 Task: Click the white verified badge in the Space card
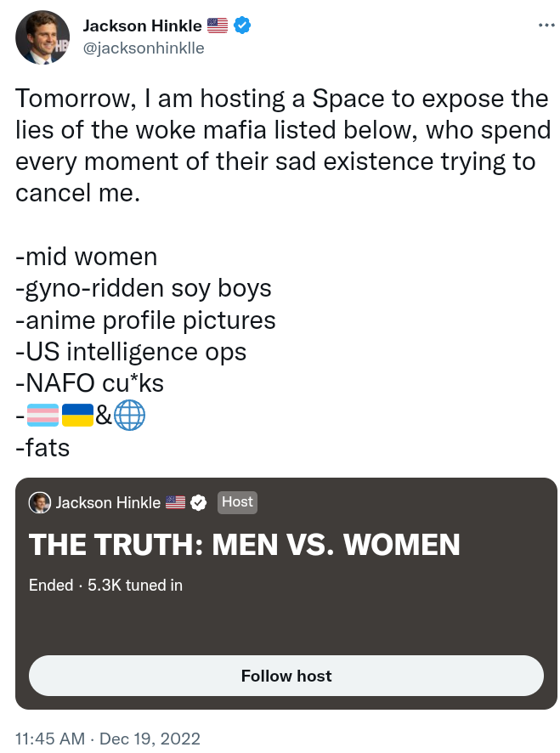coord(198,502)
